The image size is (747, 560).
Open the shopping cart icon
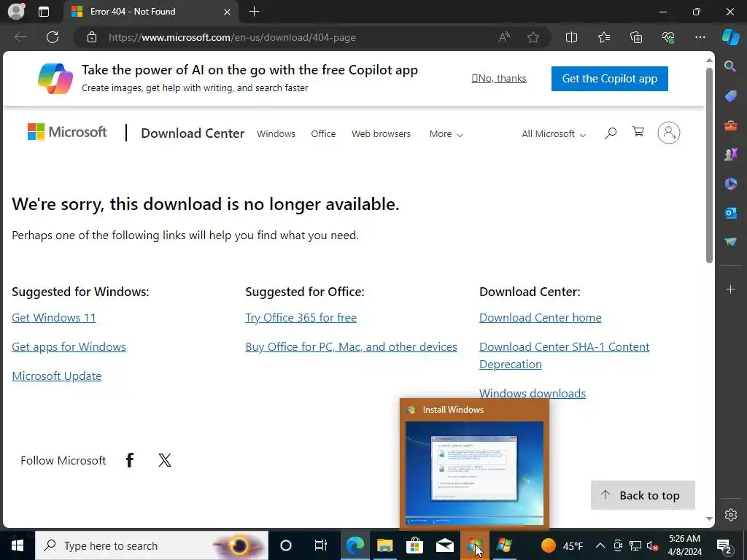coord(638,132)
